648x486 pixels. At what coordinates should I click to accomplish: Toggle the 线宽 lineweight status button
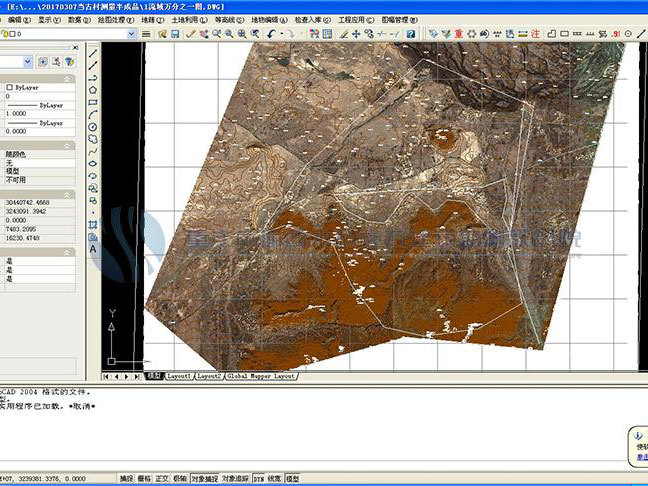pyautogui.click(x=274, y=479)
